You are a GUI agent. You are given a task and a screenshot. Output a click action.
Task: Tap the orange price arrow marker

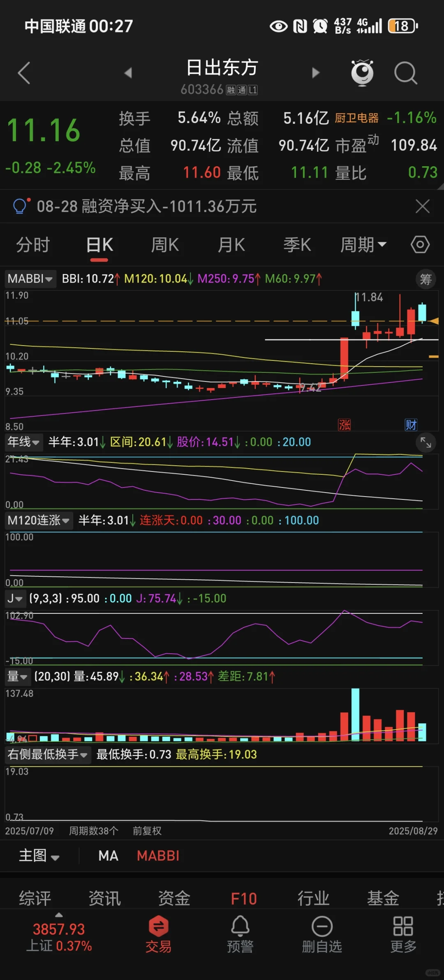pos(433,321)
